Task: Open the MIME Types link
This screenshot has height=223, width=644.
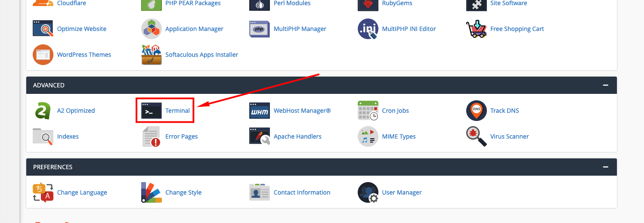Action: (x=399, y=136)
